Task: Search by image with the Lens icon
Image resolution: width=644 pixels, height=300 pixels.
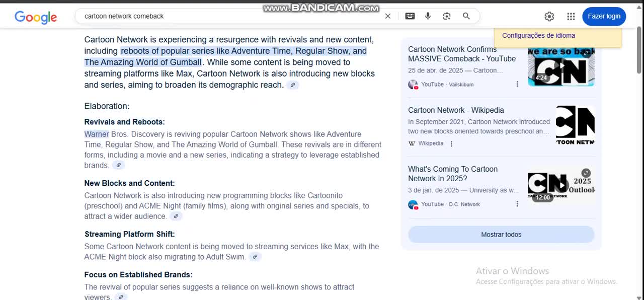Action: [447, 16]
